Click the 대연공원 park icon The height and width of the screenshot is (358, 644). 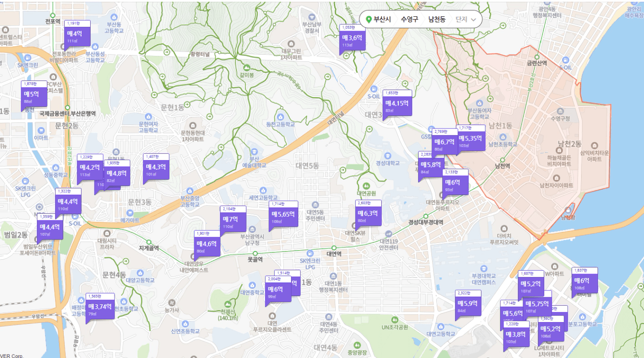click(x=366, y=186)
